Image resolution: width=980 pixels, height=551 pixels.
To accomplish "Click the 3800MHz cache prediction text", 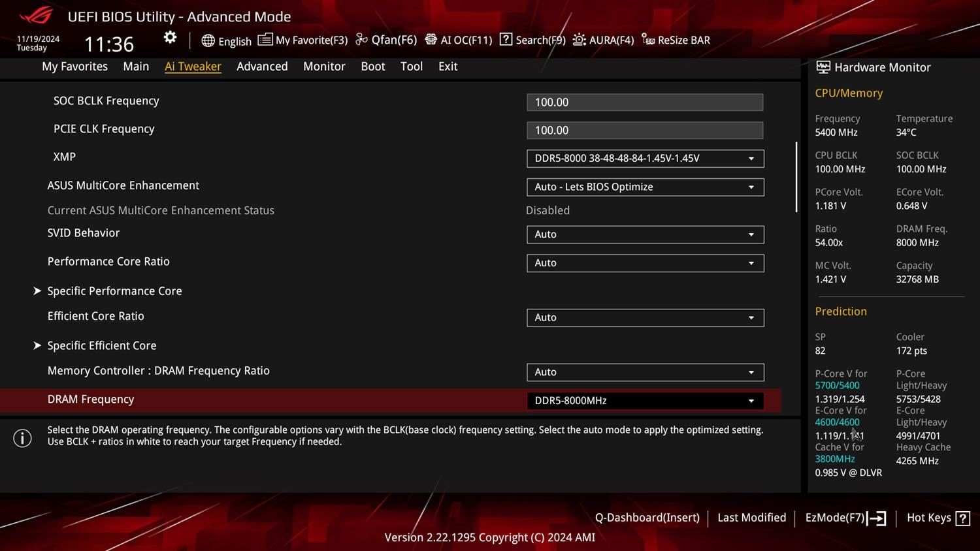I will click(835, 459).
